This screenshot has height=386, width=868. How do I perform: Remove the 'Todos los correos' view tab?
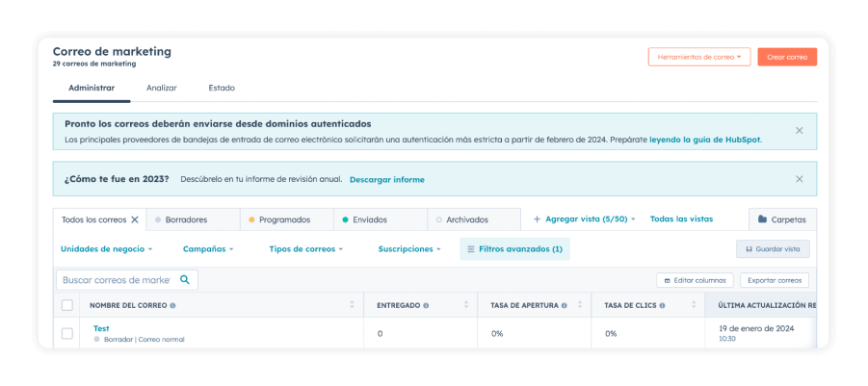(x=135, y=219)
